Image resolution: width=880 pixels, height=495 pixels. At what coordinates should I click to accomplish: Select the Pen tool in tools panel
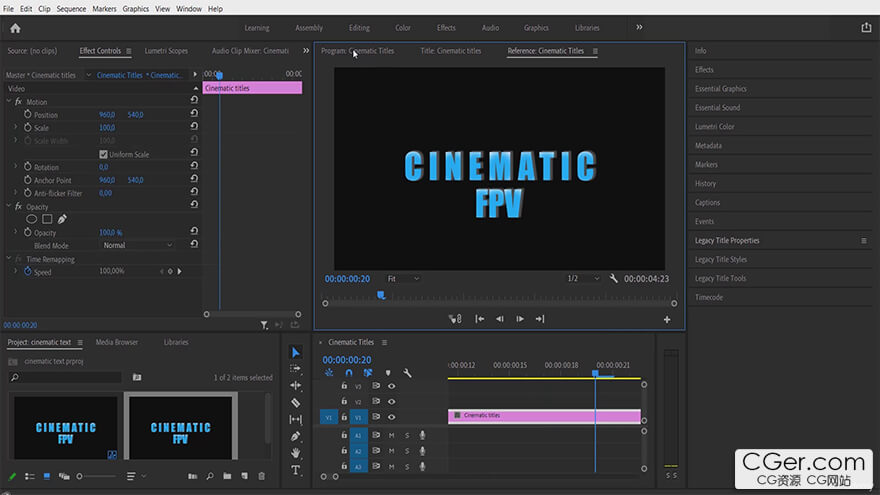(295, 436)
